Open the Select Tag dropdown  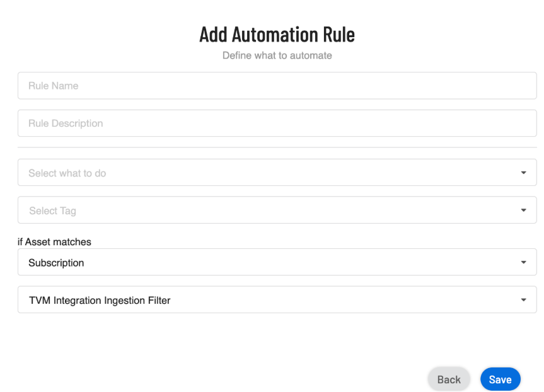pyautogui.click(x=277, y=210)
